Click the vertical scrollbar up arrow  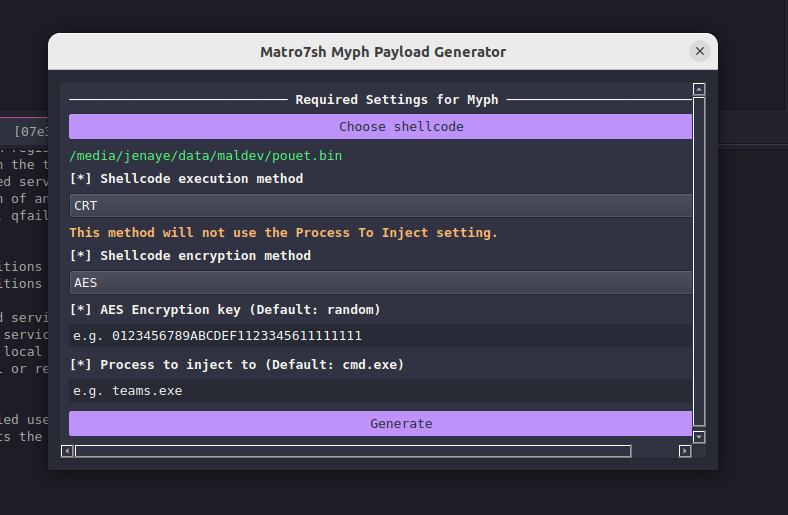coord(699,89)
